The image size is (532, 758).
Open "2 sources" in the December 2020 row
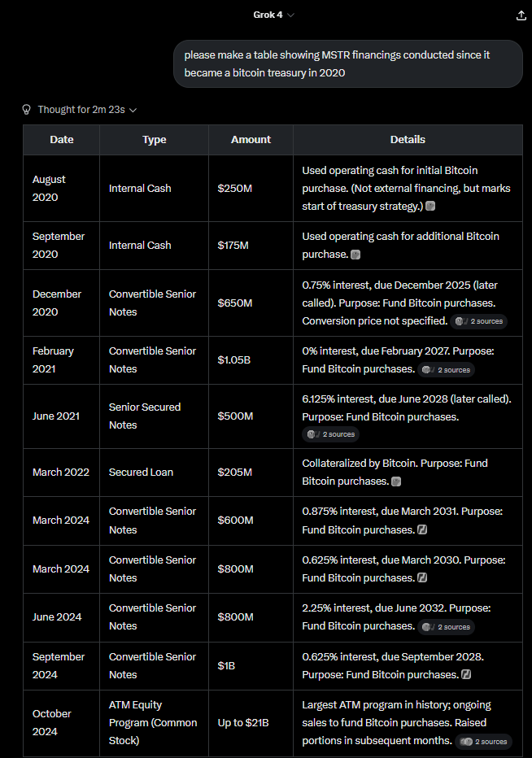coord(479,321)
